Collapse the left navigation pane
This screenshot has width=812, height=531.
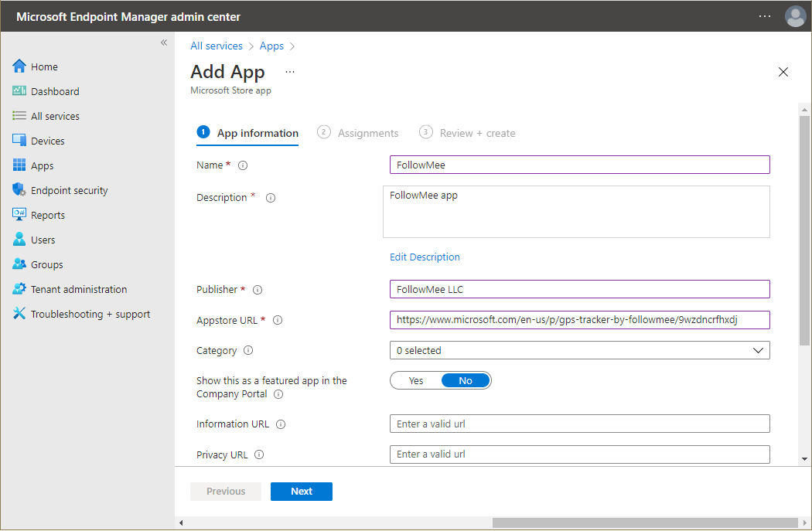[x=163, y=43]
